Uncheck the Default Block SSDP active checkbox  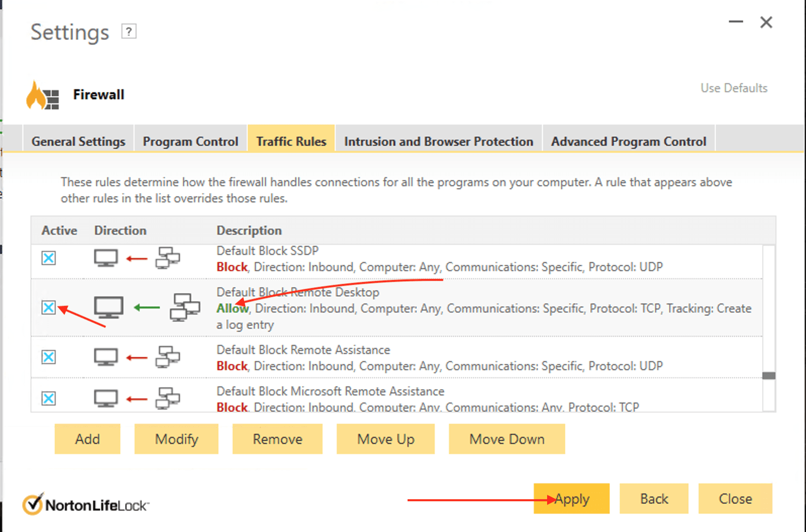pyautogui.click(x=49, y=258)
